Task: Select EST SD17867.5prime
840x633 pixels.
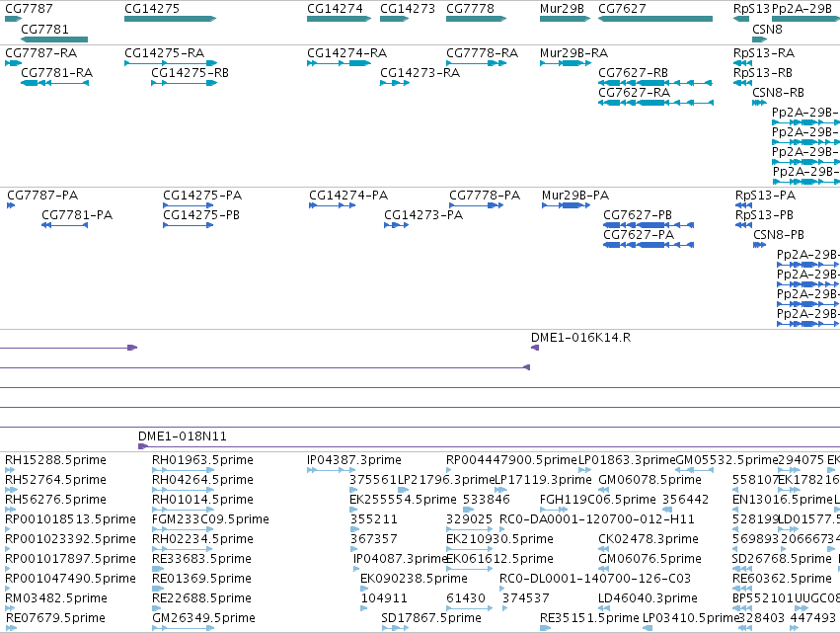Action: [x=395, y=628]
